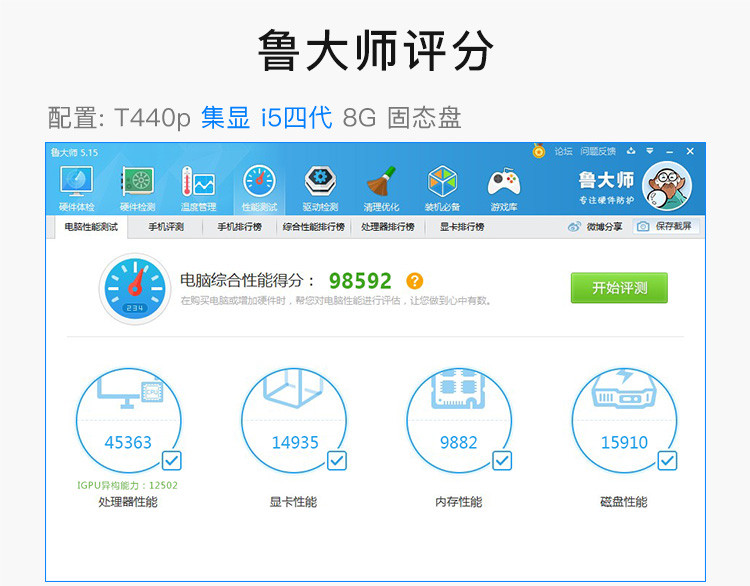Uncheck the 磁盘性能 test checkbox

tap(667, 461)
